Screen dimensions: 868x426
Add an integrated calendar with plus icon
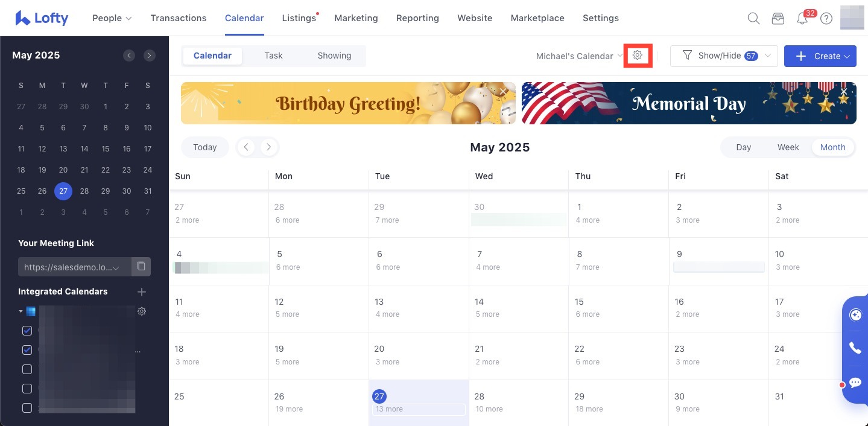(x=142, y=292)
